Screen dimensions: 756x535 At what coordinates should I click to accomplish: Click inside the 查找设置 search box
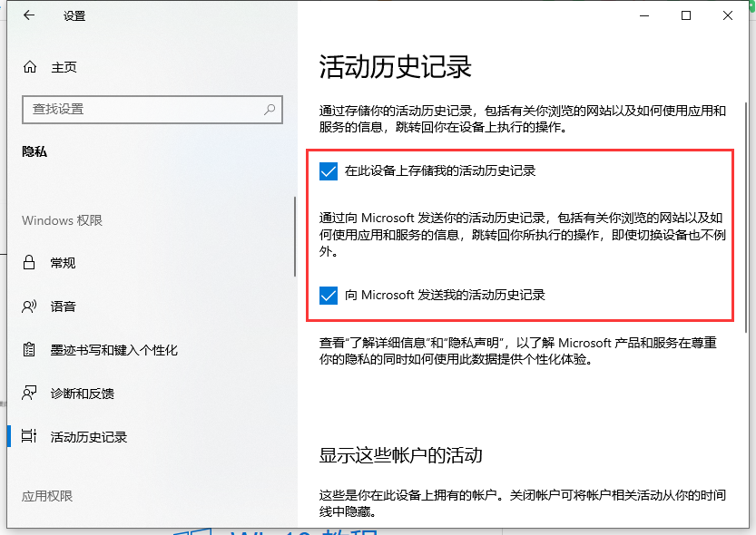[x=136, y=110]
